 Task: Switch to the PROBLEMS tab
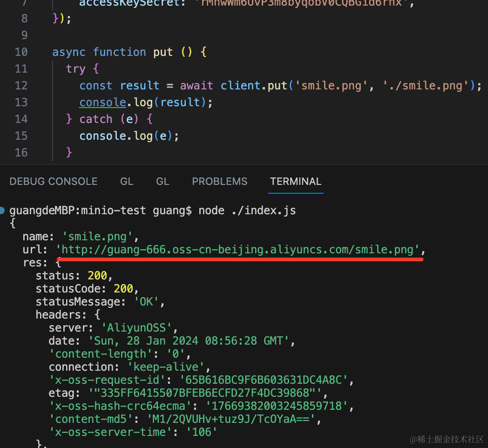[219, 181]
